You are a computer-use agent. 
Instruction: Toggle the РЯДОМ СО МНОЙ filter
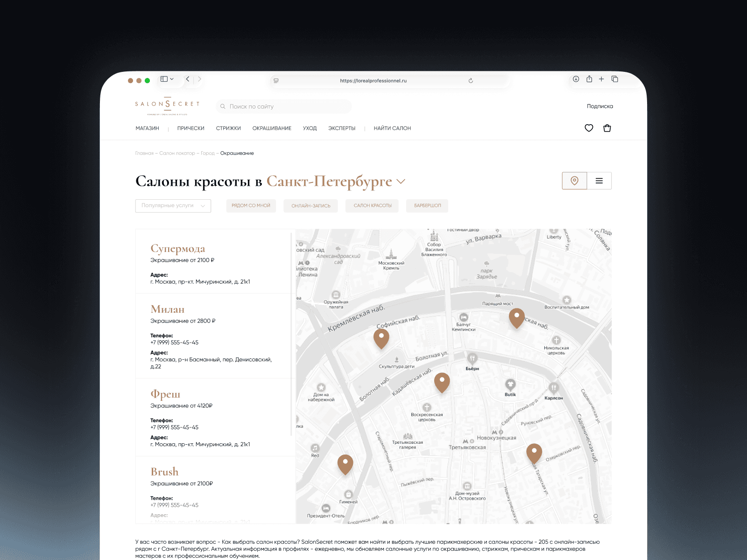click(251, 206)
